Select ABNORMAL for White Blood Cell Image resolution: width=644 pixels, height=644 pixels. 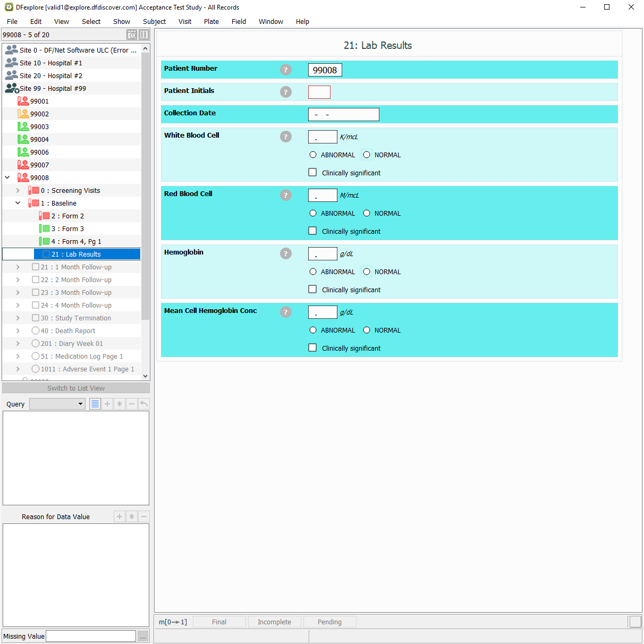(313, 155)
